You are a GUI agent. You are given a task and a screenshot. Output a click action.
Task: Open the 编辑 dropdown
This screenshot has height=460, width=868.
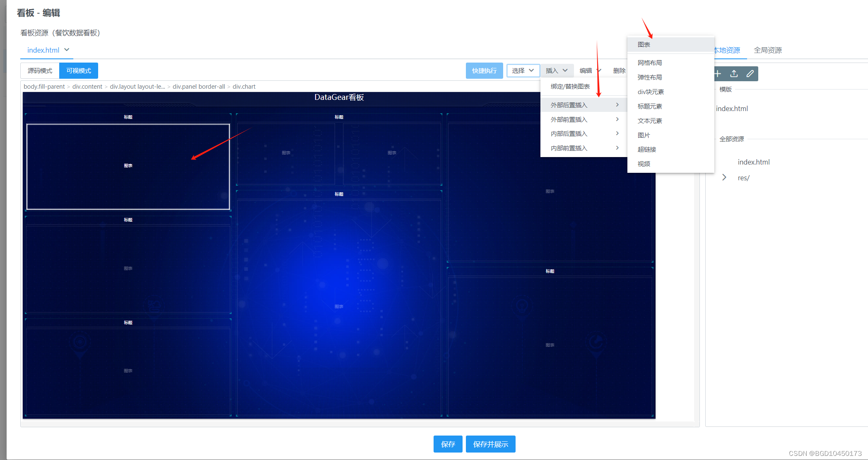point(588,70)
